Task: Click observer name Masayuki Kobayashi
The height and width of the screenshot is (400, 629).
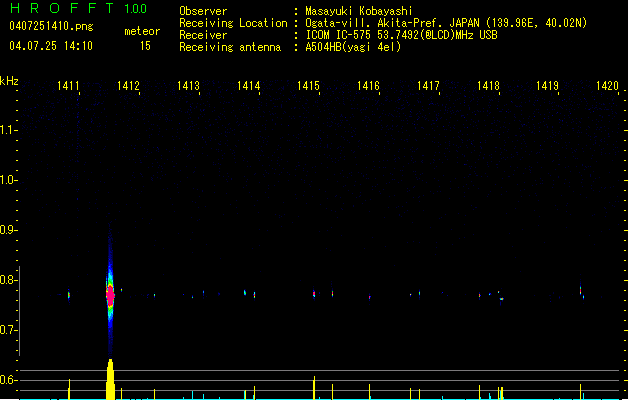Action: point(359,11)
